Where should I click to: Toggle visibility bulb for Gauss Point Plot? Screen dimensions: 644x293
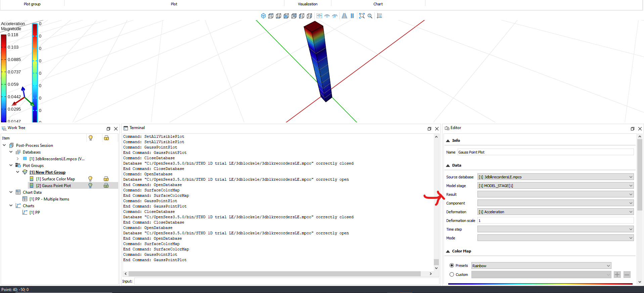click(x=90, y=185)
